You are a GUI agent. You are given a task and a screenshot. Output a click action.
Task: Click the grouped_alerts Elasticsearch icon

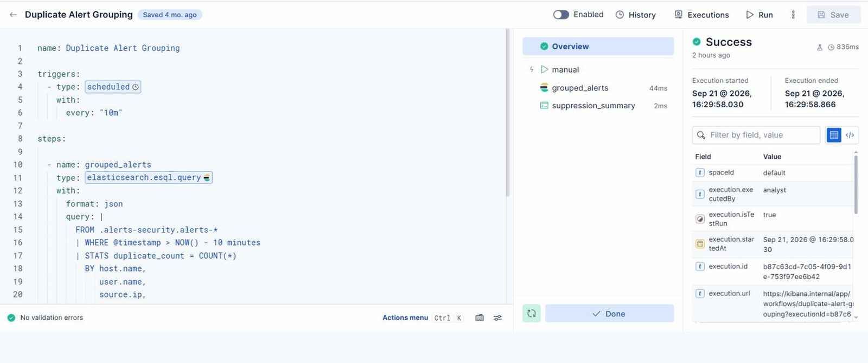click(x=544, y=87)
